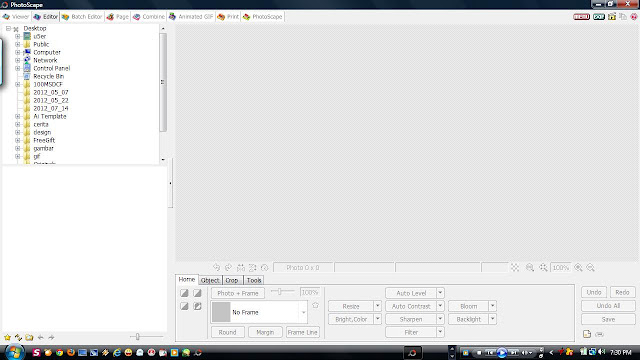Image resolution: width=640 pixels, height=360 pixels.
Task: Open the Backlight dropdown arrow
Action: [x=493, y=319]
